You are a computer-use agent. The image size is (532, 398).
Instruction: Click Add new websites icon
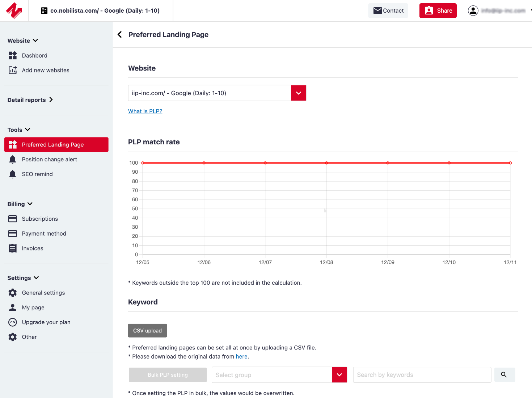click(13, 70)
